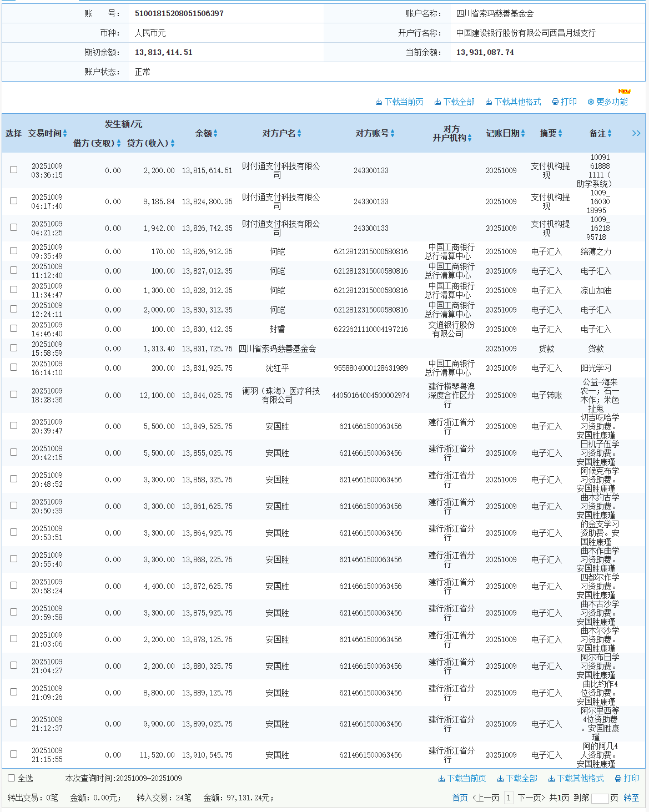Click the bottom 下载全部 download icon
The width and height of the screenshot is (649, 812).
pos(500,779)
